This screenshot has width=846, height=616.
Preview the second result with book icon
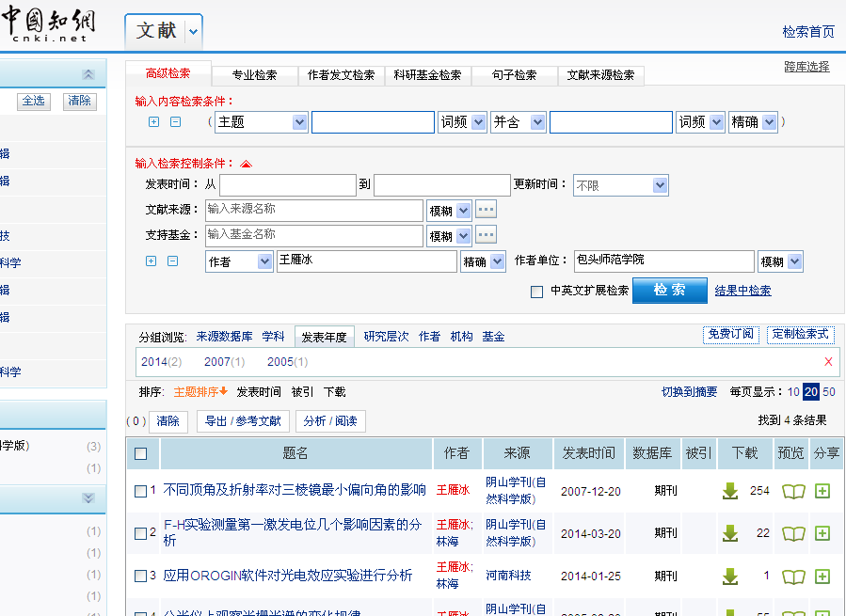coord(793,533)
